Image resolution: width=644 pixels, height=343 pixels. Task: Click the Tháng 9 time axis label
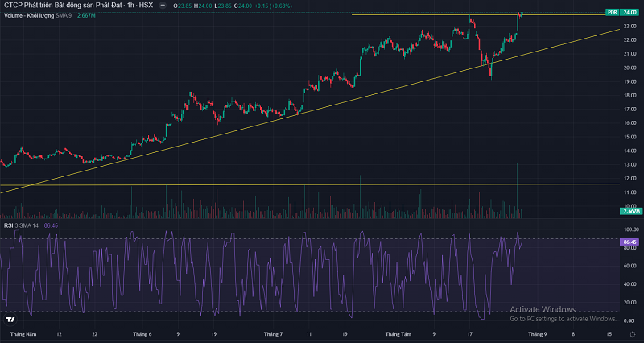pyautogui.click(x=538, y=333)
